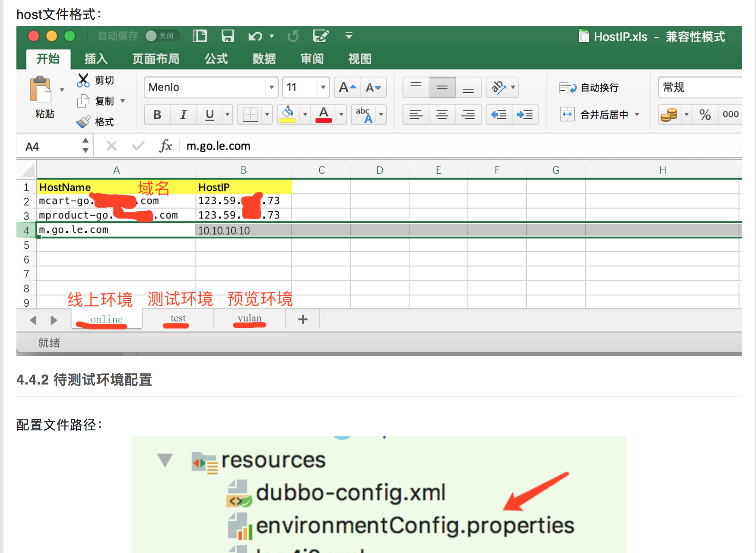Apply percent style format
756x553 pixels.
pos(705,114)
